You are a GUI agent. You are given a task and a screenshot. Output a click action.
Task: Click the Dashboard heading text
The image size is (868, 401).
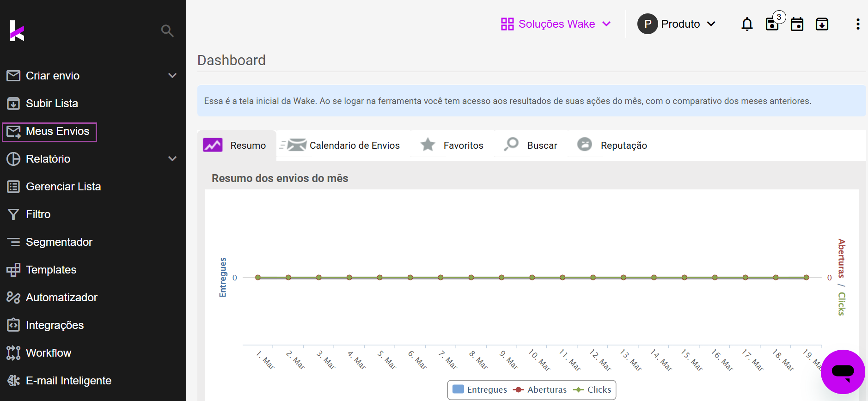(232, 61)
